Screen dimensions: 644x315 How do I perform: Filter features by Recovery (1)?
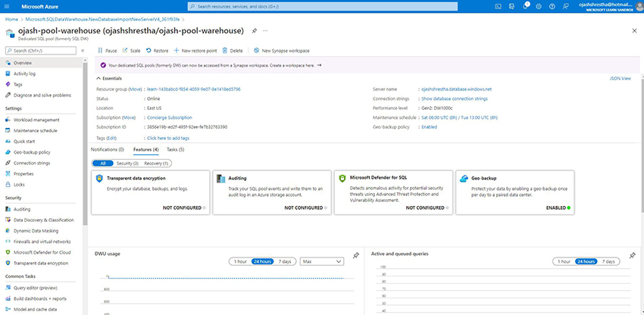pos(157,164)
